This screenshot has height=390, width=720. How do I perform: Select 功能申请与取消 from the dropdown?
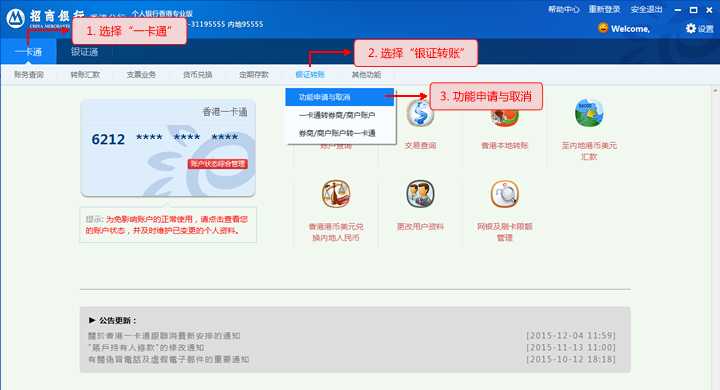340,97
